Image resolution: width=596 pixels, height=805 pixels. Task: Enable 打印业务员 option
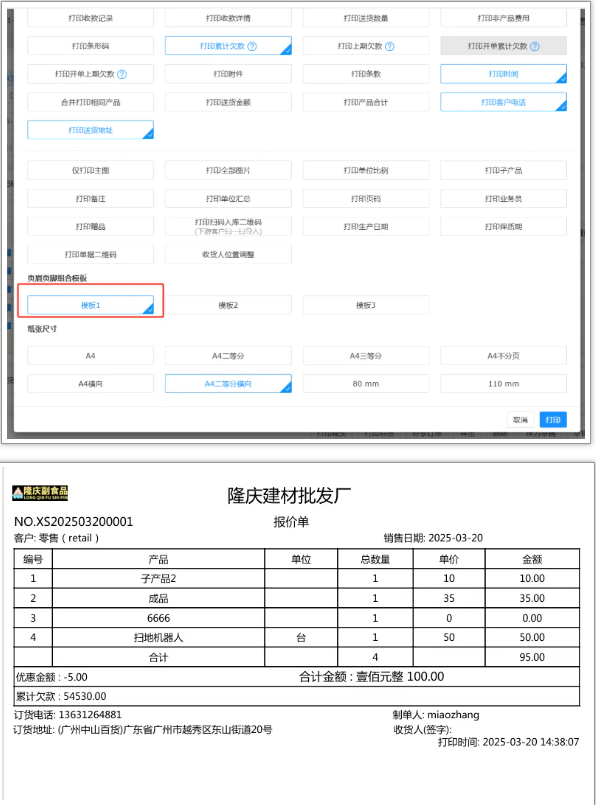503,199
